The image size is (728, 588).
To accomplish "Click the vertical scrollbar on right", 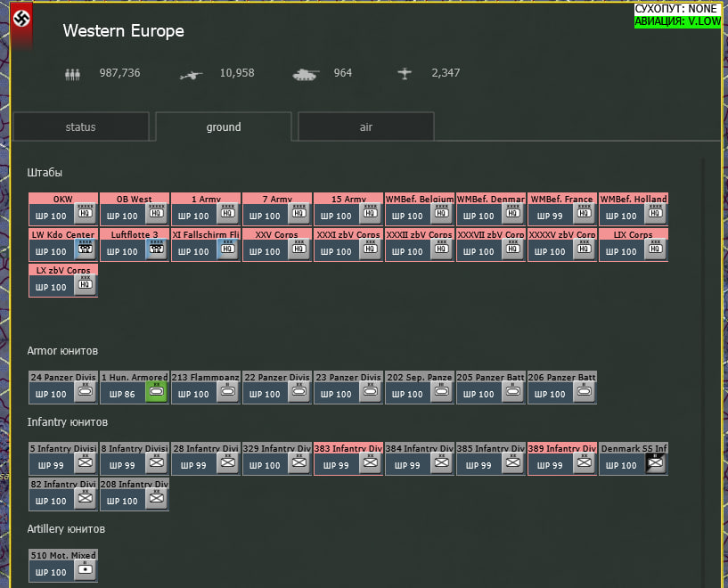I will tap(703, 372).
